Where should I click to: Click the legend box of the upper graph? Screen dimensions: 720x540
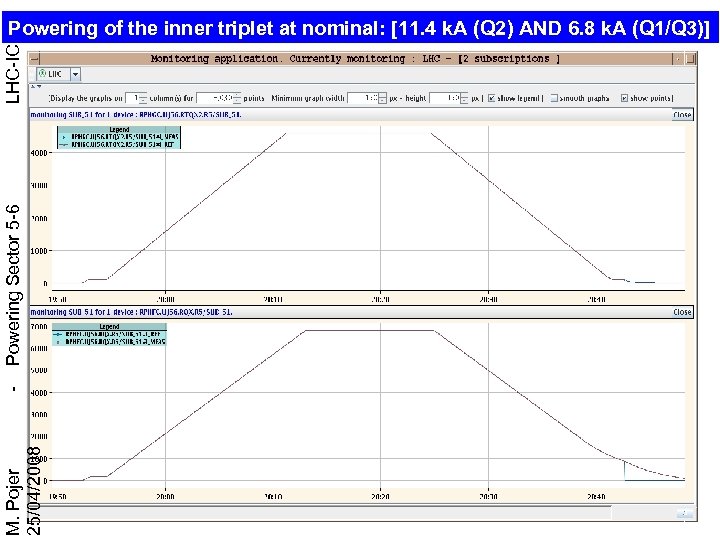tap(119, 137)
